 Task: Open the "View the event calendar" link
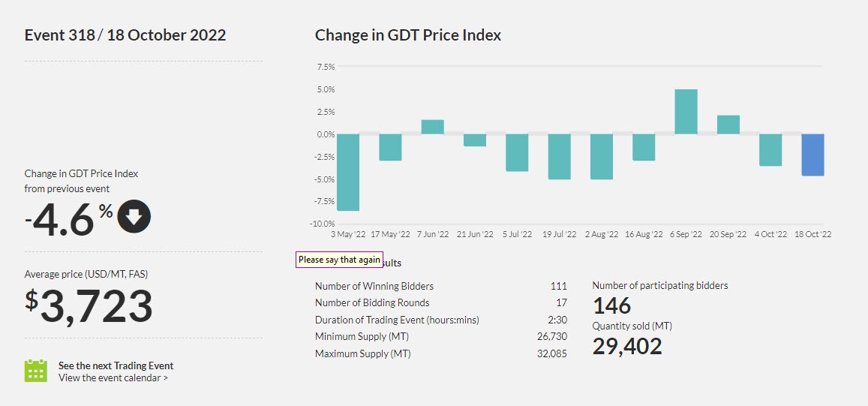point(113,378)
